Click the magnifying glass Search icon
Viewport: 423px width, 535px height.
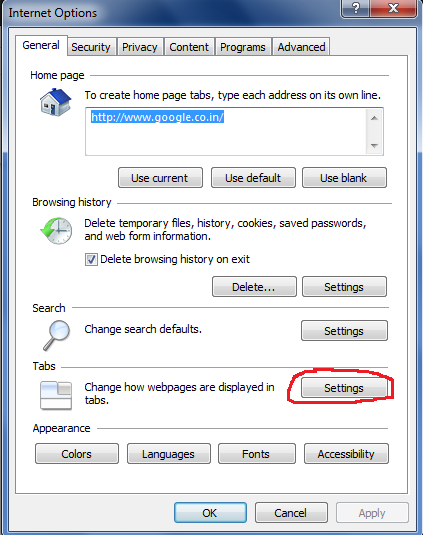click(57, 335)
